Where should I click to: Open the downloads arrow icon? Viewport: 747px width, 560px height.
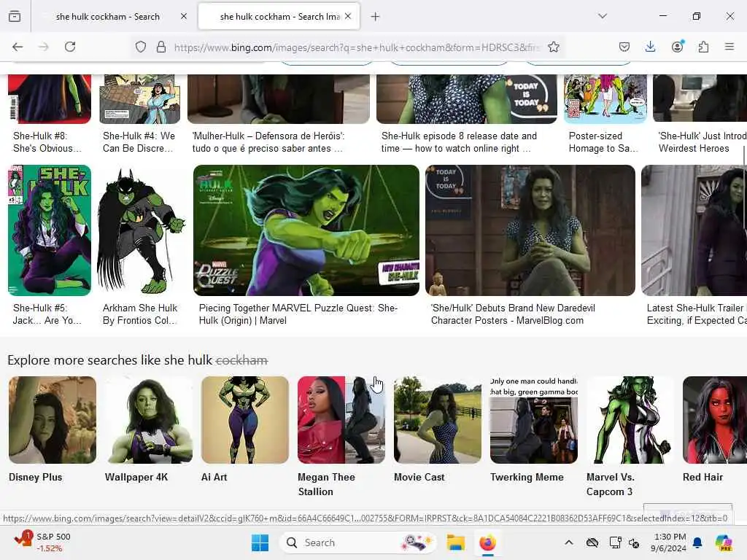click(650, 47)
